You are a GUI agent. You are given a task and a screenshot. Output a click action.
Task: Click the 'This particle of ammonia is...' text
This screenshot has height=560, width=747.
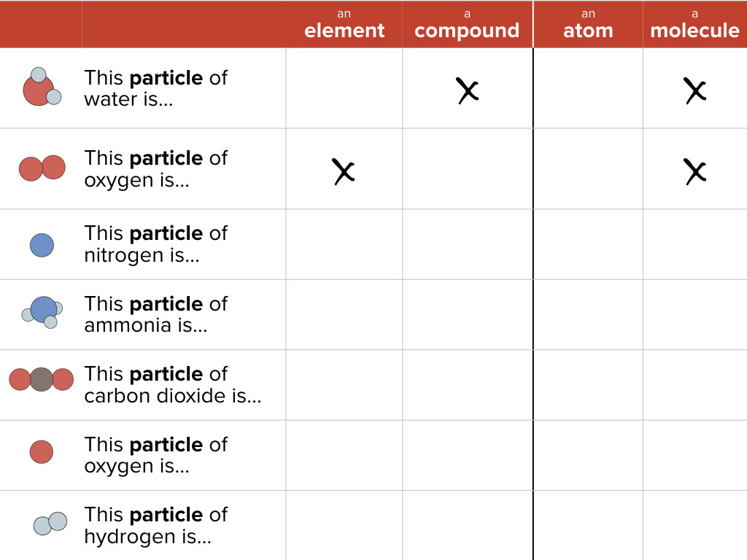tap(156, 314)
